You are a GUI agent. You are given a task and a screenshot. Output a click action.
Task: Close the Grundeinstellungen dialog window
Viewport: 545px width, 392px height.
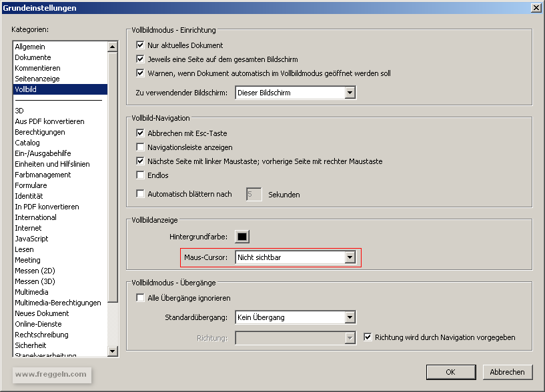[535, 7]
